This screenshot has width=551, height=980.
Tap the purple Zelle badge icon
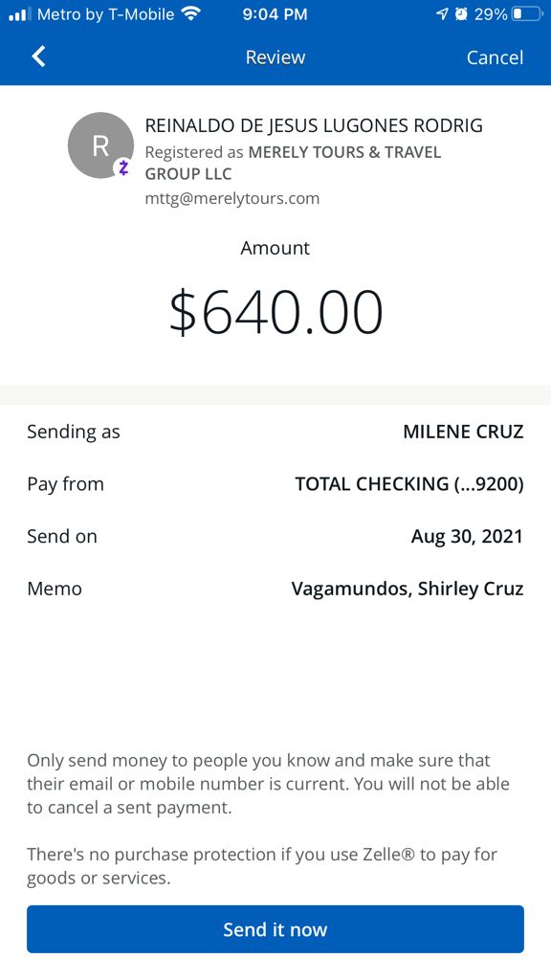(123, 167)
